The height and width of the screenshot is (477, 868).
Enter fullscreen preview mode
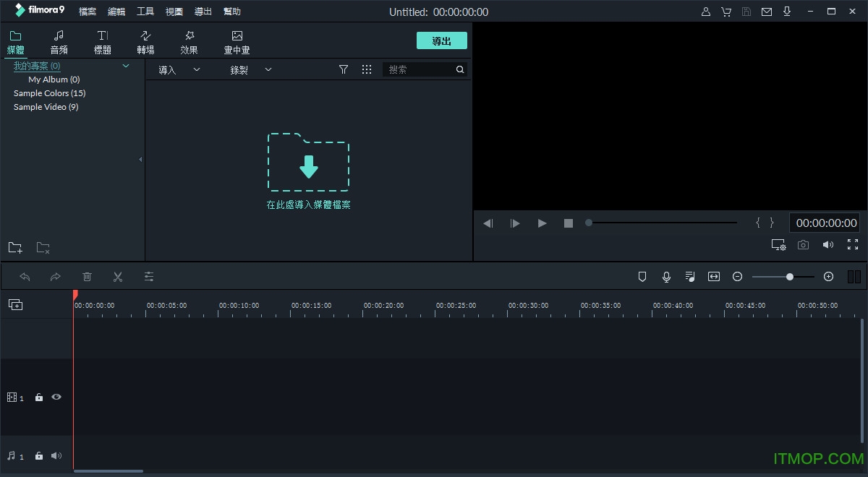[853, 245]
